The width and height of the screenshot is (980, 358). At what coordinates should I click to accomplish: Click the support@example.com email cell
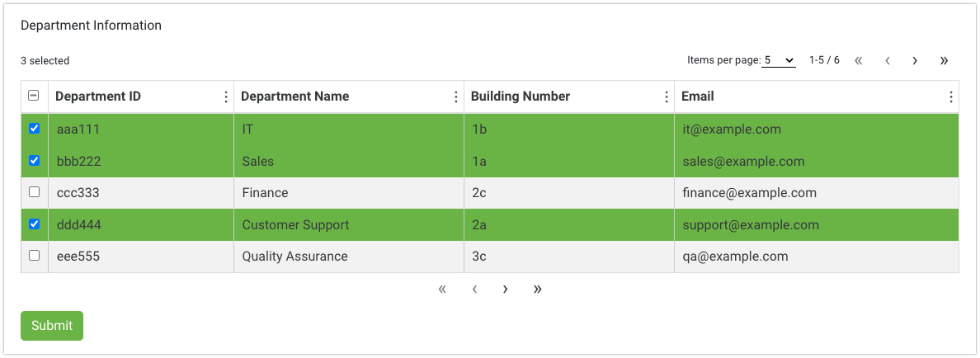751,225
